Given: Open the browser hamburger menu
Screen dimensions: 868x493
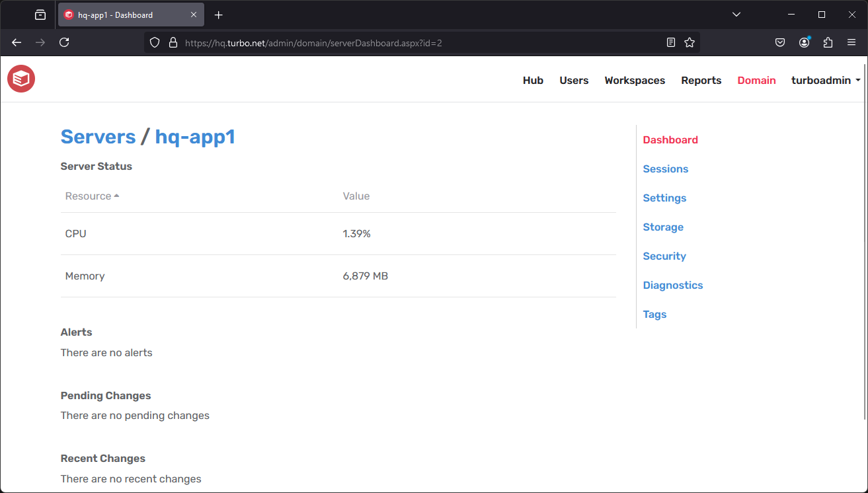Looking at the screenshot, I should coord(851,42).
